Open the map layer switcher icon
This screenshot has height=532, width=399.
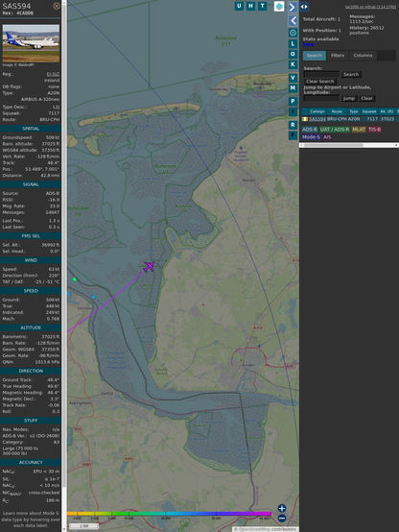click(279, 6)
